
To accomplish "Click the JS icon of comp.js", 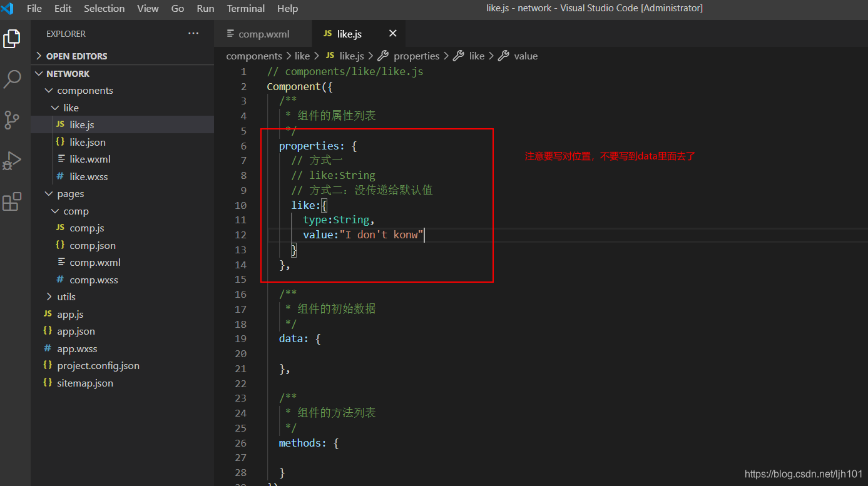I will (x=60, y=228).
